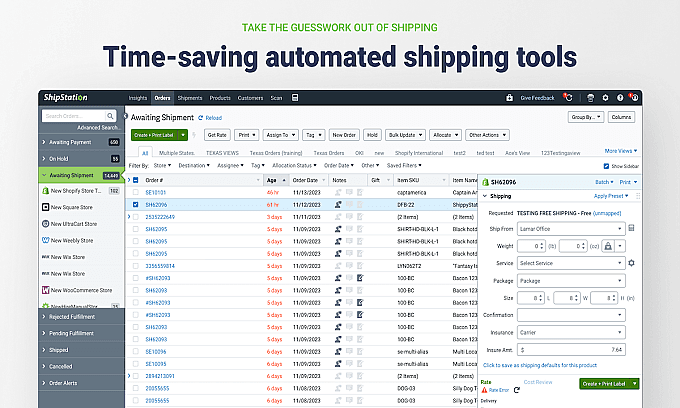Open the printer icon in the header
680x408 pixels.
click(x=590, y=98)
